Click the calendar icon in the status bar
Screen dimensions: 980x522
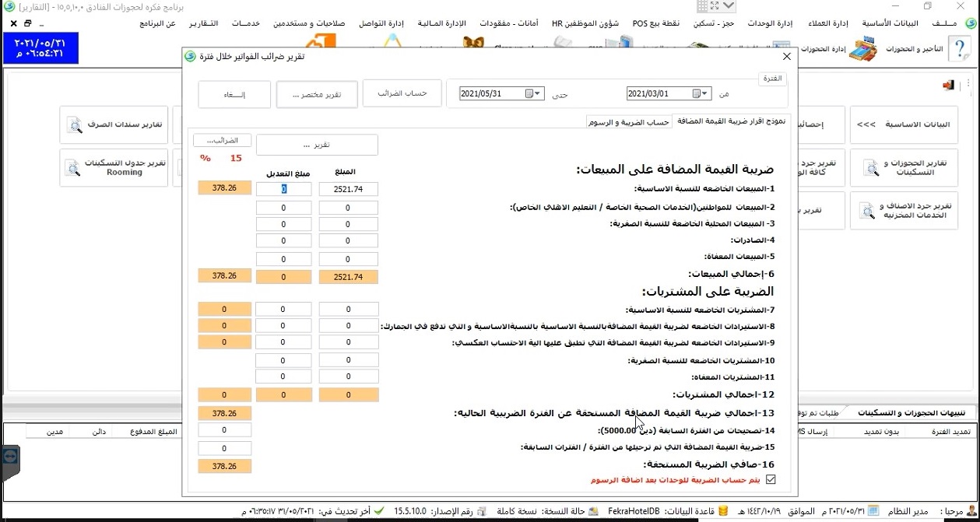point(873,511)
